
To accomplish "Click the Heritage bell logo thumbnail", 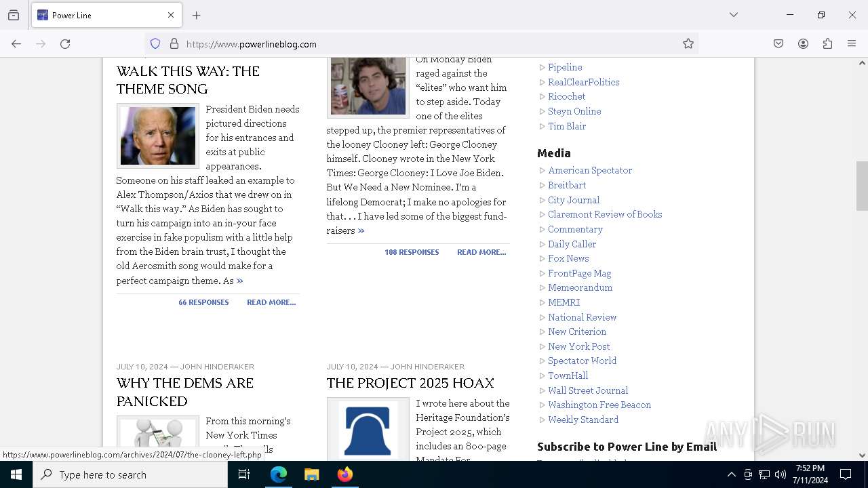I will tap(368, 429).
